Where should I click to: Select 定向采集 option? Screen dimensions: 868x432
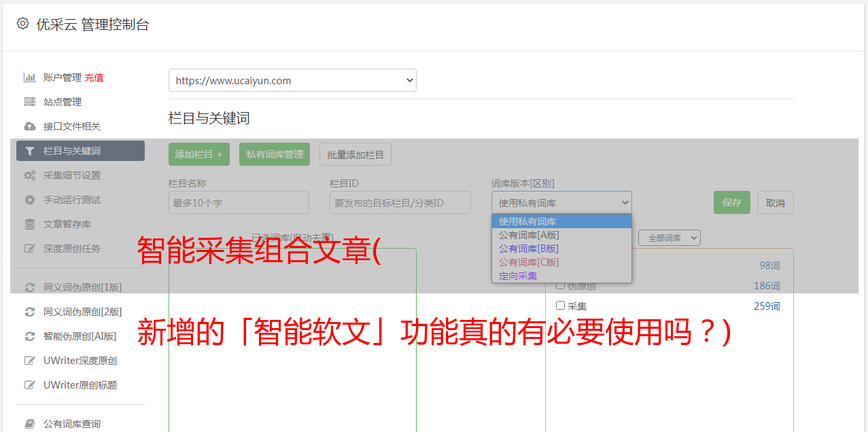(x=561, y=276)
